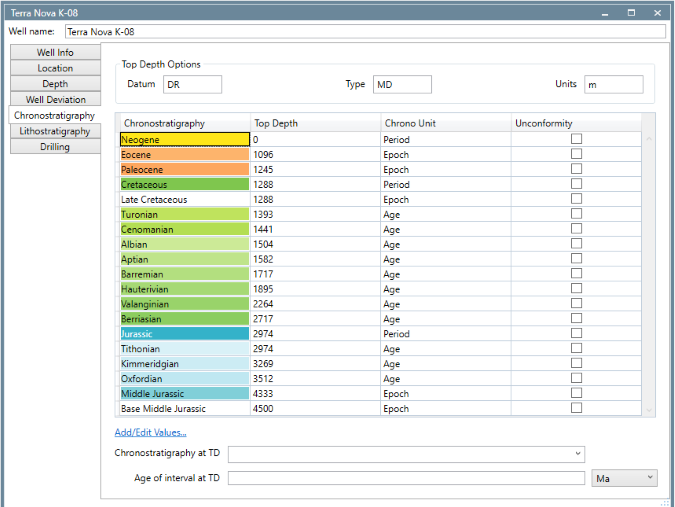
Task: Click the table scroll up arrow
Action: click(649, 139)
